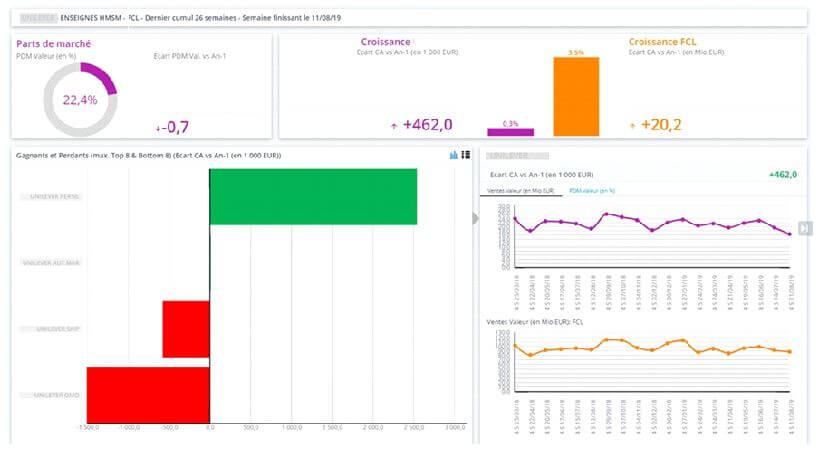Screen dimensions: 824x462
Task: Click the small down arrow beside -0,7
Action: coord(158,129)
